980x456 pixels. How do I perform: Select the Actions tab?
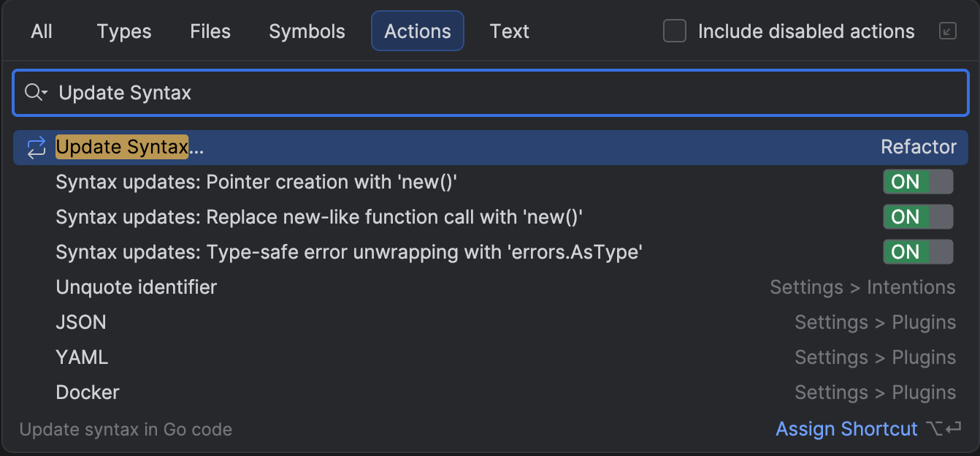tap(418, 31)
